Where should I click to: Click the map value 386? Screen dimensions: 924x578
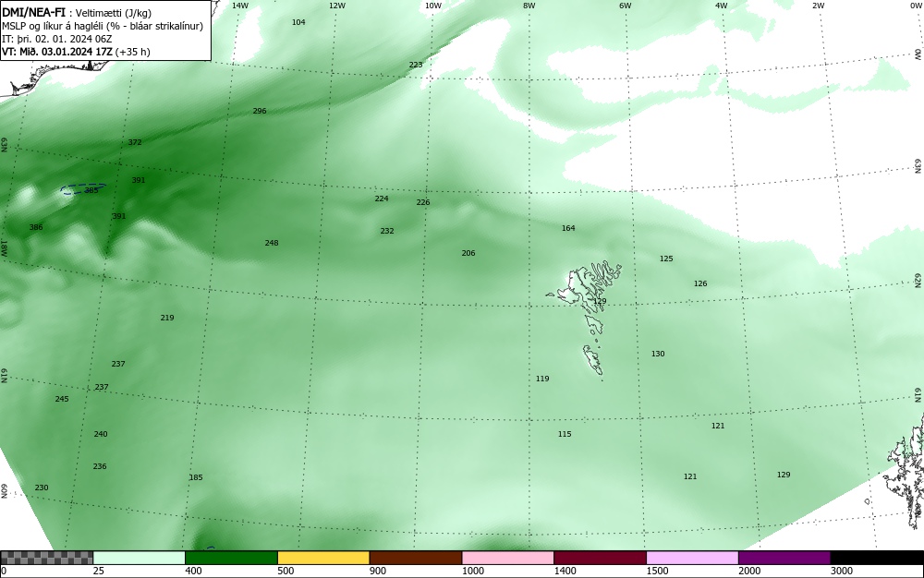pos(36,227)
